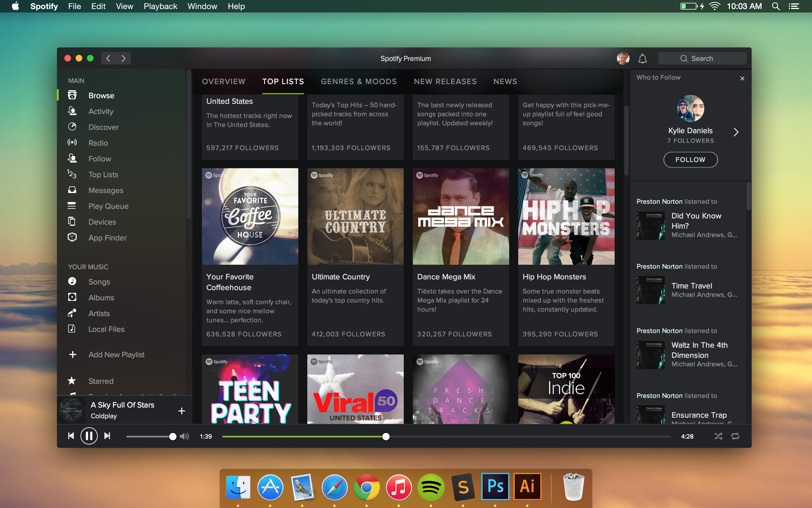Open Radio from the sidebar
The height and width of the screenshot is (508, 812).
tap(98, 143)
